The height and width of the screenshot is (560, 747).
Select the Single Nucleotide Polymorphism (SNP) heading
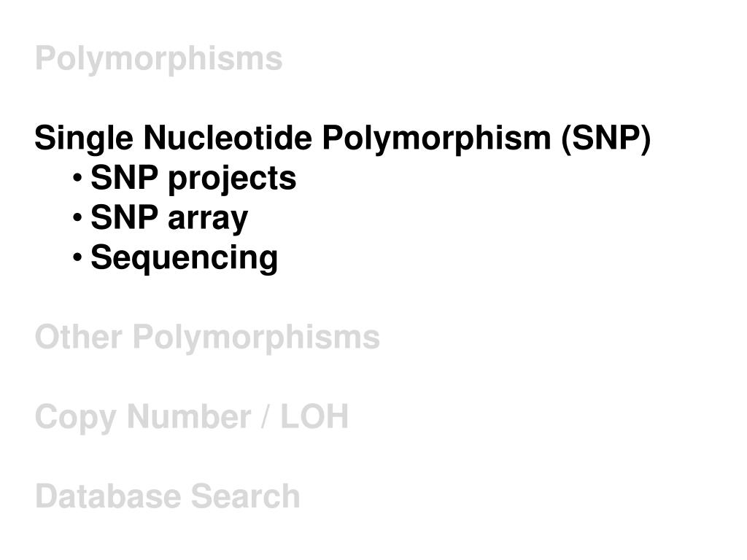tap(343, 139)
